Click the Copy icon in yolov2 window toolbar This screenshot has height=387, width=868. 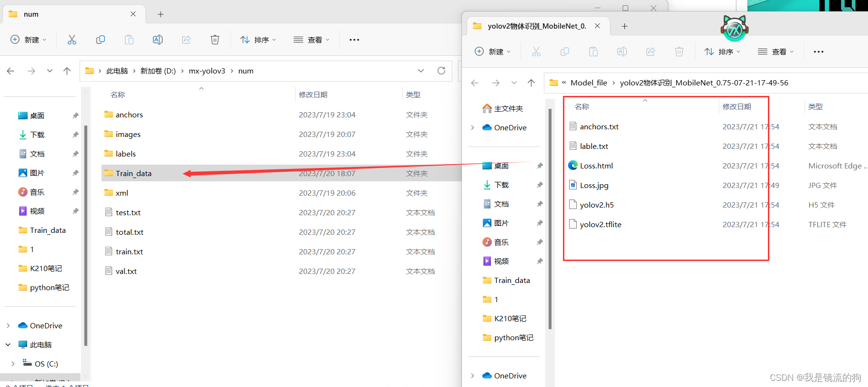pyautogui.click(x=565, y=52)
